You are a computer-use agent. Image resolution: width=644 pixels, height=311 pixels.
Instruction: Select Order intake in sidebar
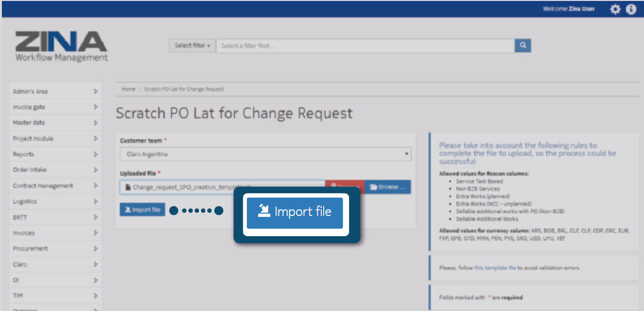tap(55, 170)
